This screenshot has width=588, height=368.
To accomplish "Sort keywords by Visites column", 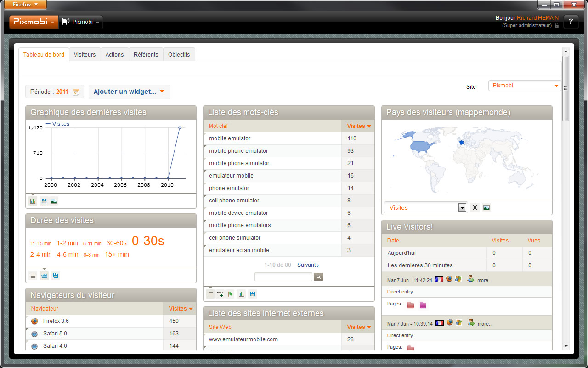I will (x=359, y=126).
